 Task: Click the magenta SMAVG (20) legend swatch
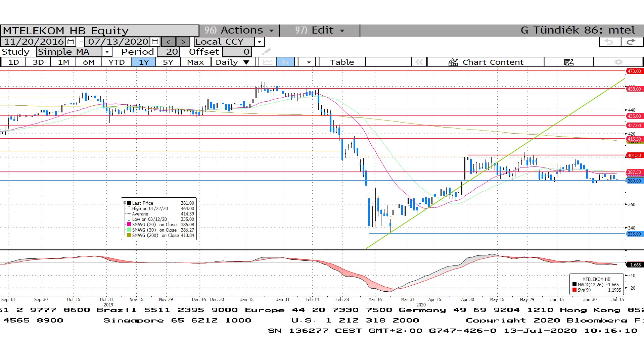click(x=129, y=225)
